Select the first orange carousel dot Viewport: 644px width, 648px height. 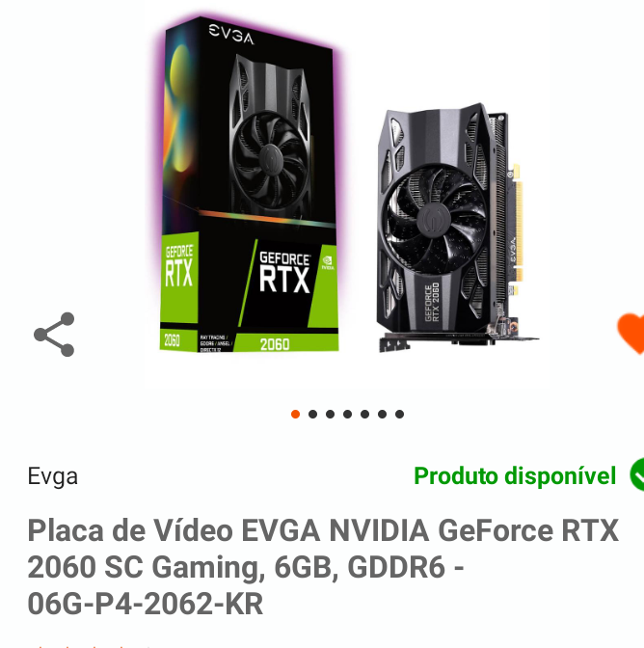click(295, 414)
